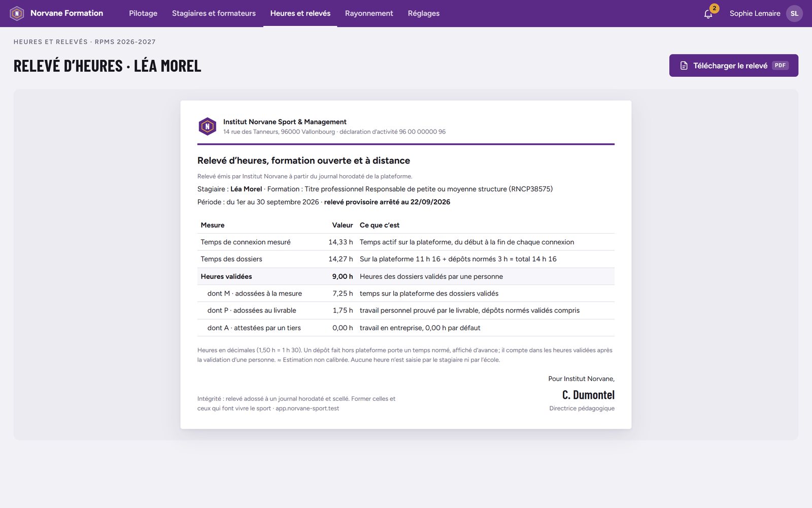Click the address 14 rue des Tanneurs line
The height and width of the screenshot is (508, 812).
(x=334, y=132)
